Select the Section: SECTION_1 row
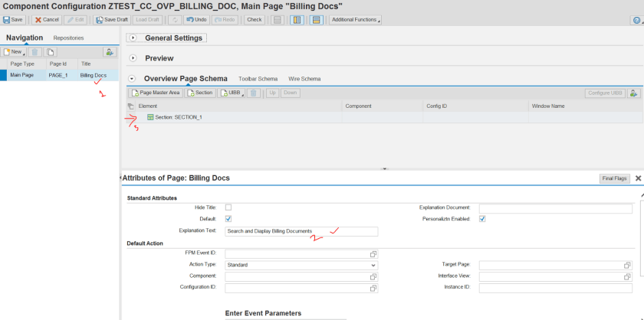This screenshot has width=644, height=320. 384,117
